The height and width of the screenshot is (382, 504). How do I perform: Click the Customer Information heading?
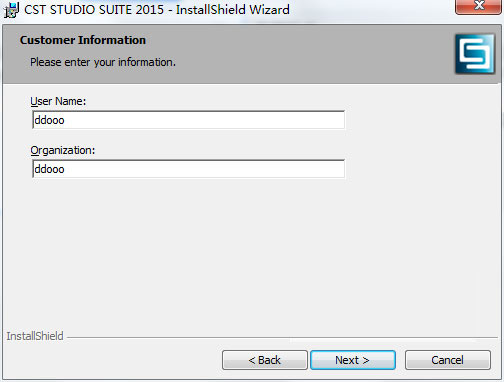pos(83,40)
